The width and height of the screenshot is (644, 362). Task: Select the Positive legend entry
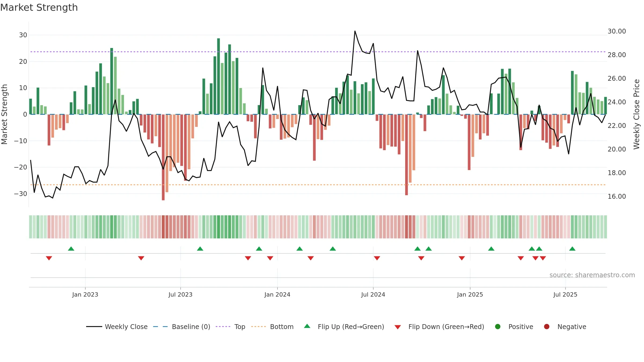tap(514, 327)
